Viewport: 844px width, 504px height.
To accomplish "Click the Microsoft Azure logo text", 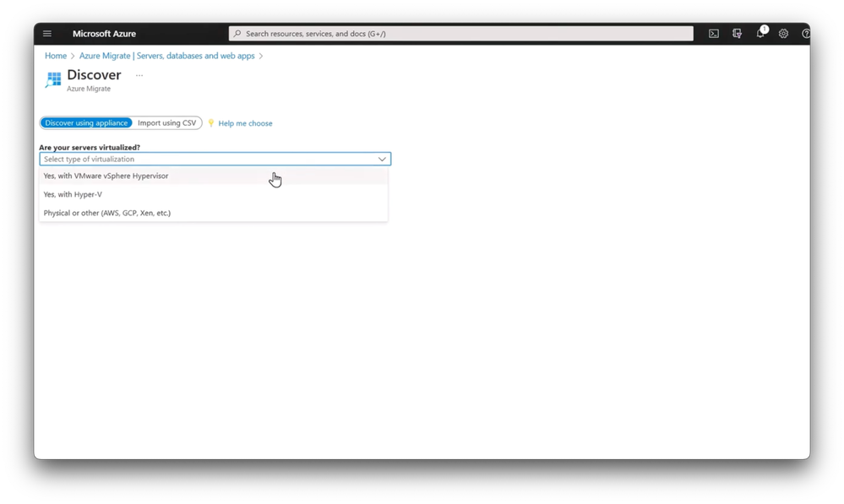I will pyautogui.click(x=104, y=34).
